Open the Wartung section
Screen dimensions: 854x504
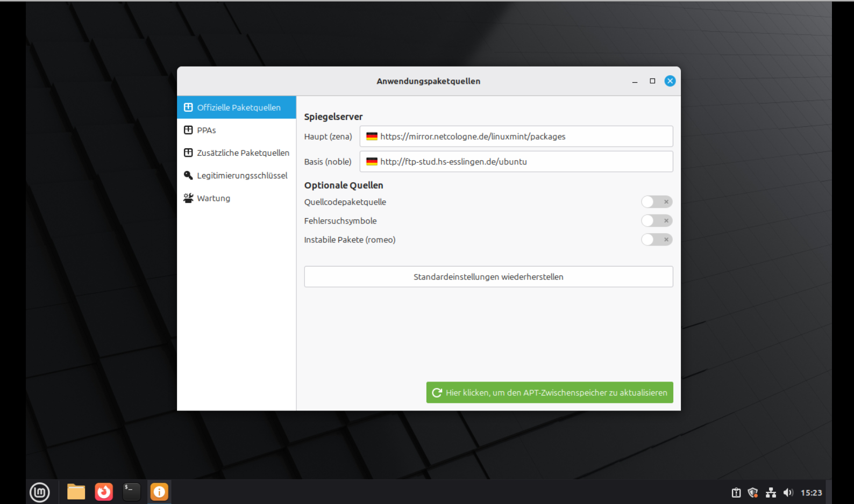point(213,198)
